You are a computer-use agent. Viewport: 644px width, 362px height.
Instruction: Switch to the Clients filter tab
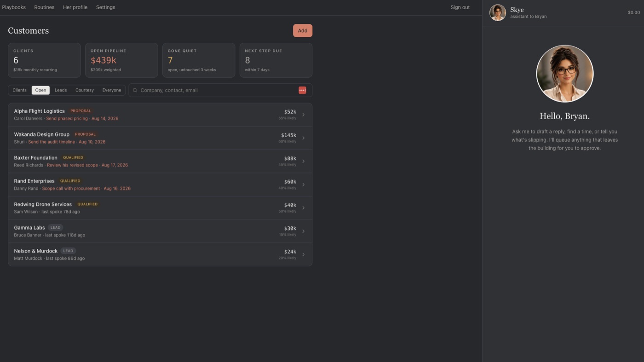point(20,90)
